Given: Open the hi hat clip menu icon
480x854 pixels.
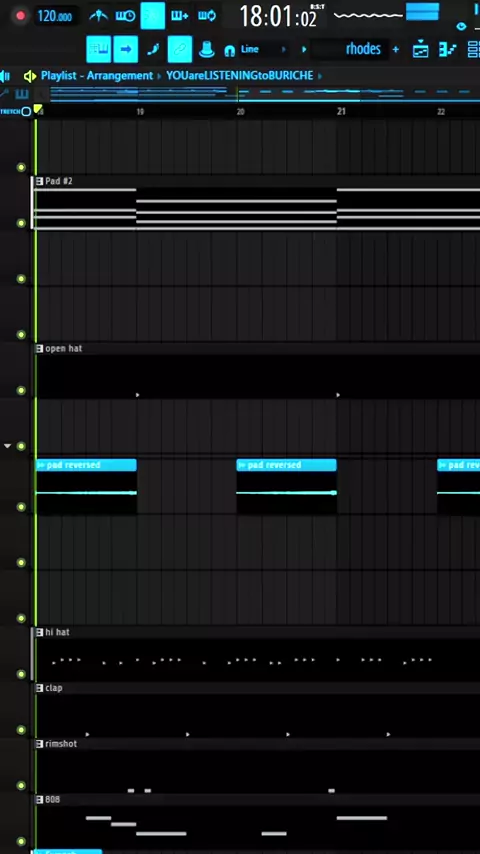Looking at the screenshot, I should click(39, 632).
